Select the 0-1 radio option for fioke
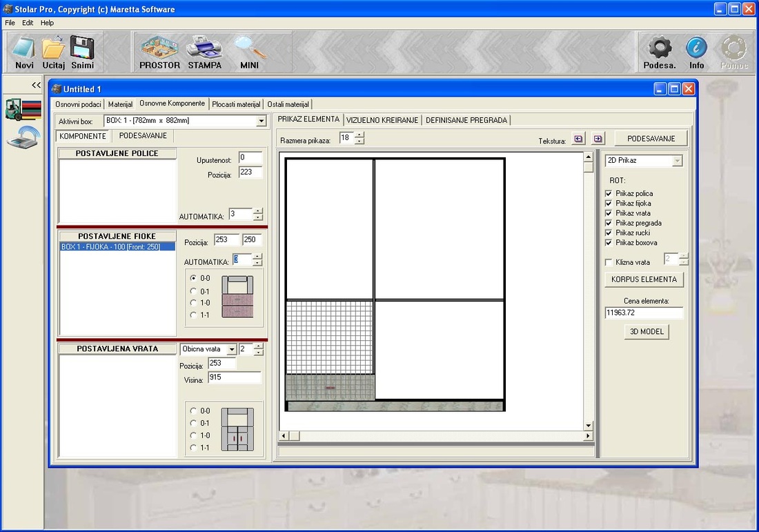This screenshot has height=532, width=759. tap(193, 291)
